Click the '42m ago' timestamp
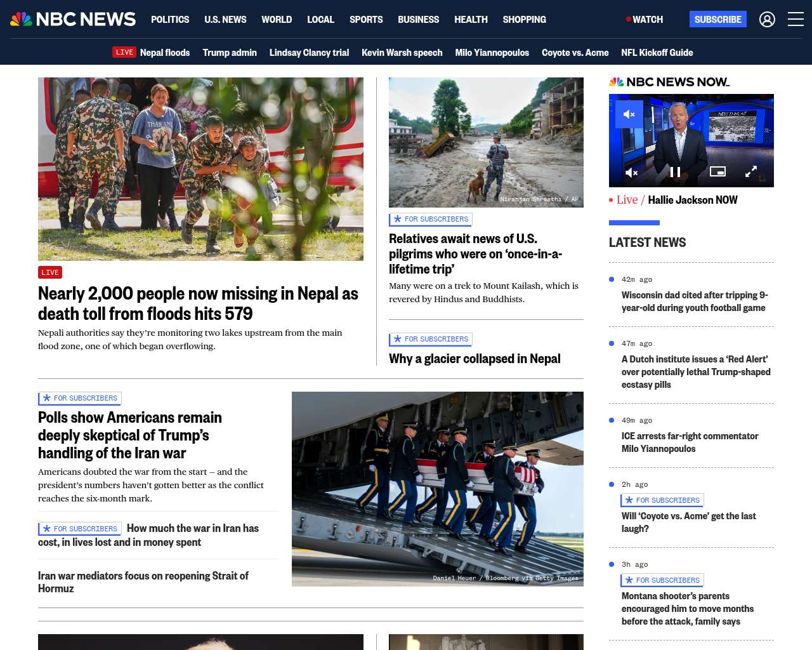Viewport: 812px width, 650px height. pos(637,279)
